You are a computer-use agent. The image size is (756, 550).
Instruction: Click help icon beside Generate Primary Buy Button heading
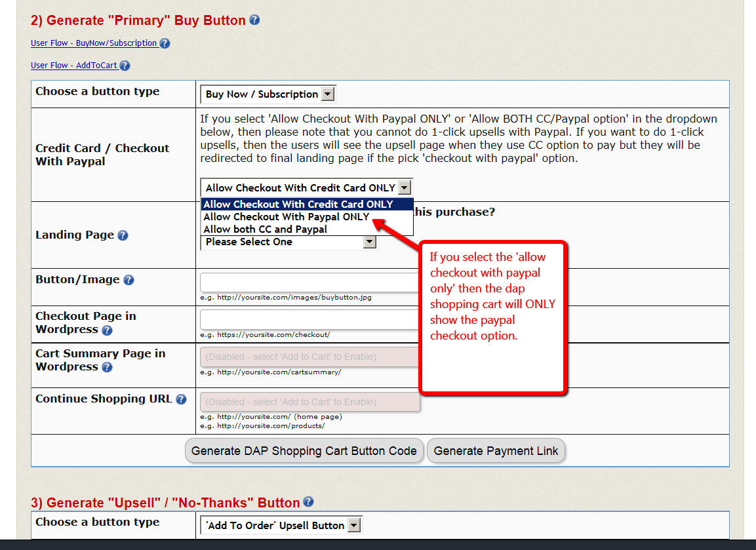tap(254, 20)
